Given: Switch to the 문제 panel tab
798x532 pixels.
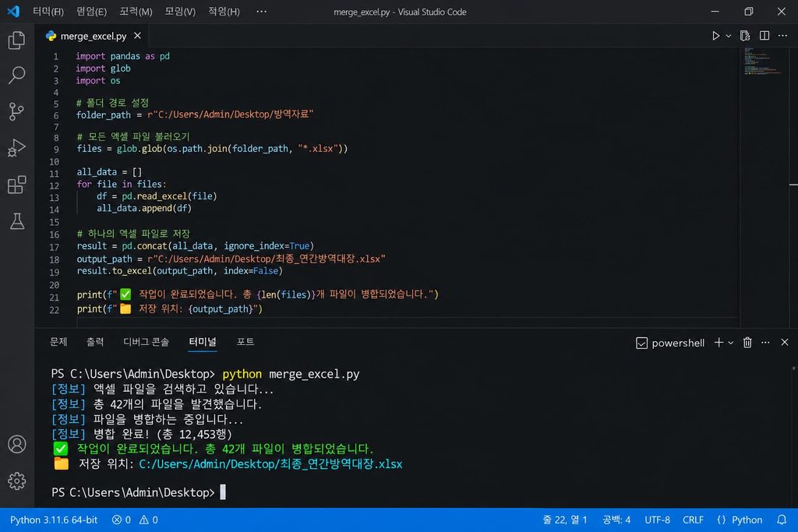Looking at the screenshot, I should 58,342.
